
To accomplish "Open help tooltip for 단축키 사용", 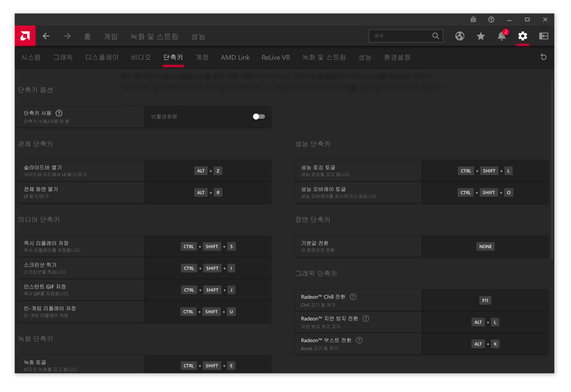I will pos(59,113).
